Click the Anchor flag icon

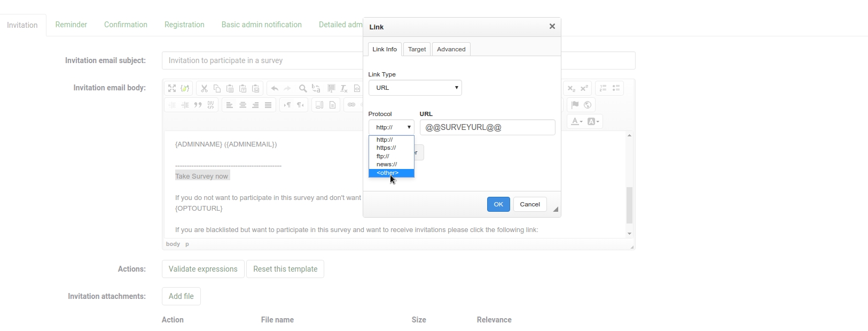point(575,105)
